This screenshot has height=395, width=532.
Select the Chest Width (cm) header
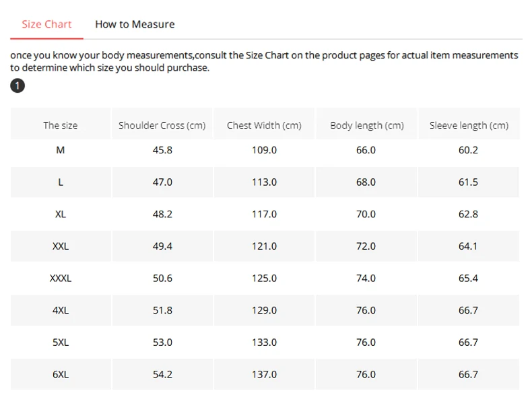(264, 125)
